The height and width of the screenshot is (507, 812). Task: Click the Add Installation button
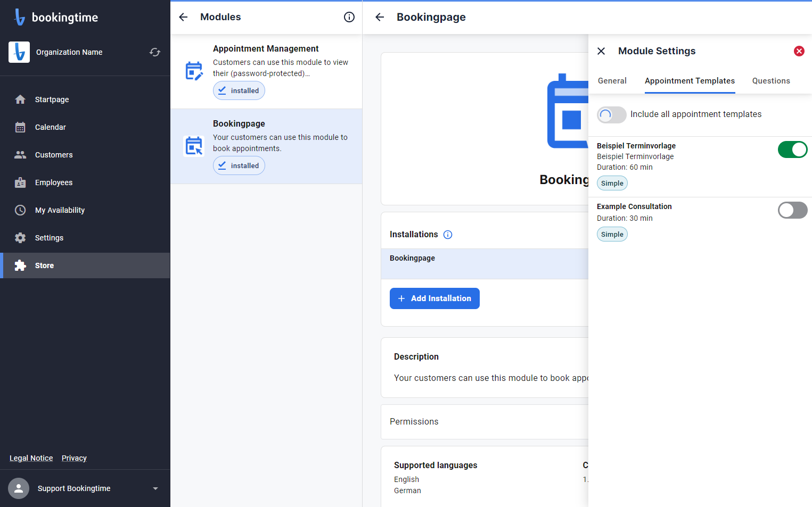tap(434, 298)
